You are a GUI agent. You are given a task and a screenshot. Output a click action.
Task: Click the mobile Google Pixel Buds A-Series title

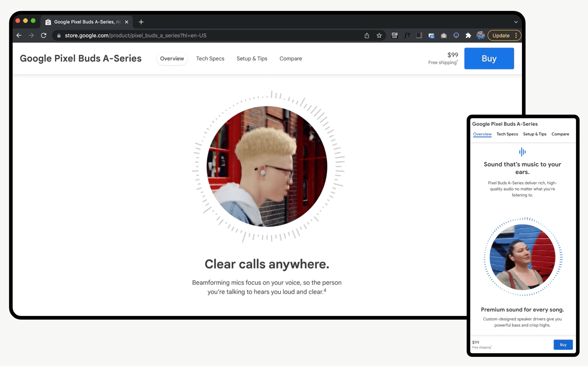[x=505, y=124]
